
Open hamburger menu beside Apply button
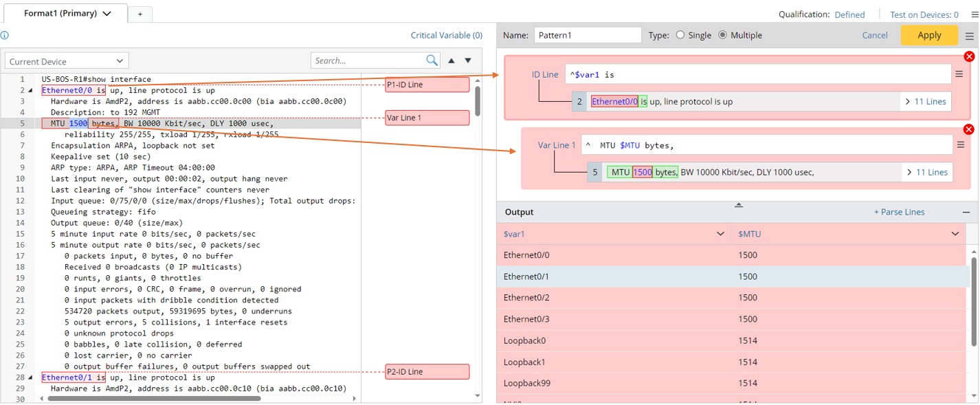click(x=970, y=36)
